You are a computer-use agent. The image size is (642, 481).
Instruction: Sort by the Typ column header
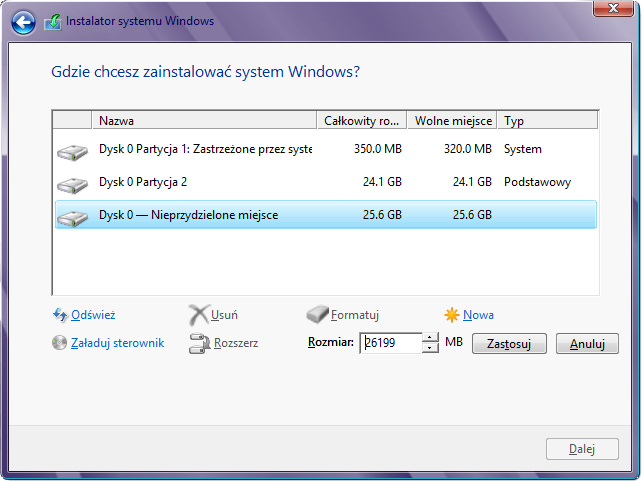coord(547,120)
